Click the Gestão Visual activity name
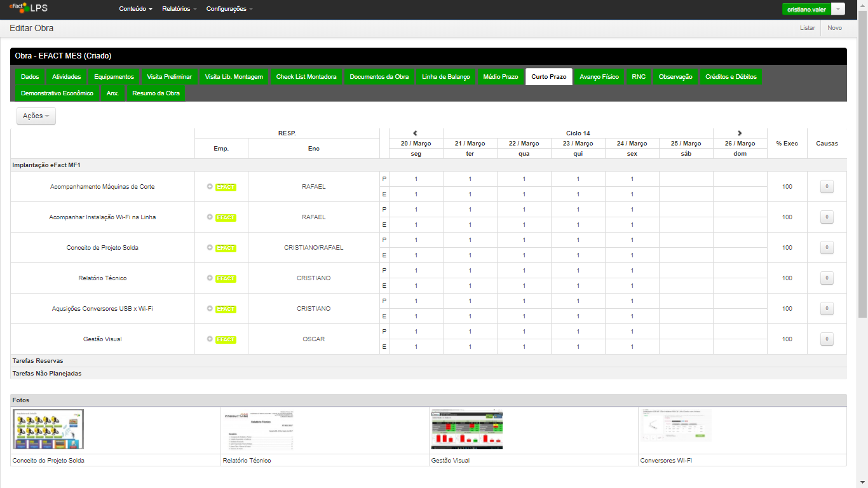 [x=102, y=339]
